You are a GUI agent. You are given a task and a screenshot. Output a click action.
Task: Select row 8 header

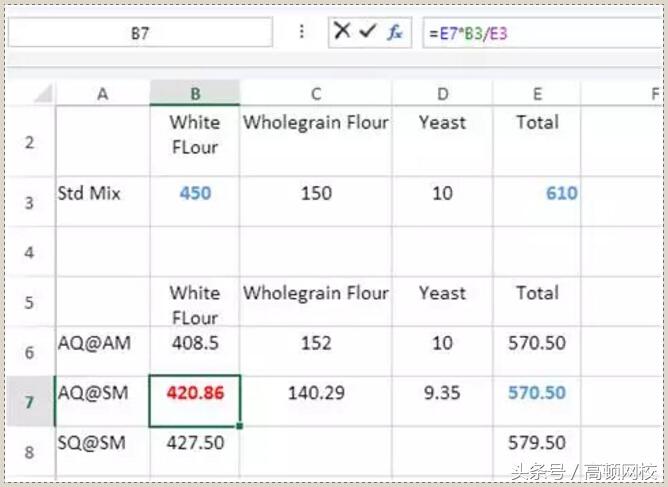(29, 451)
